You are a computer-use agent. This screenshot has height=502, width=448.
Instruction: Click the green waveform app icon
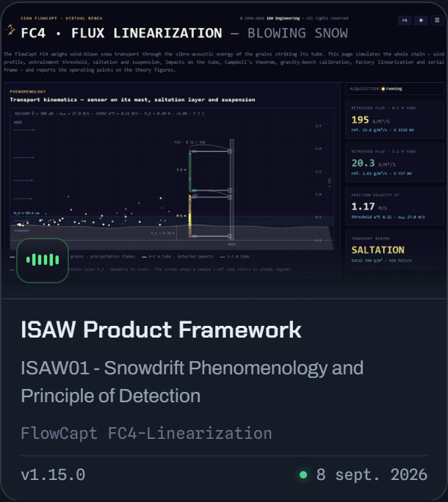43,260
